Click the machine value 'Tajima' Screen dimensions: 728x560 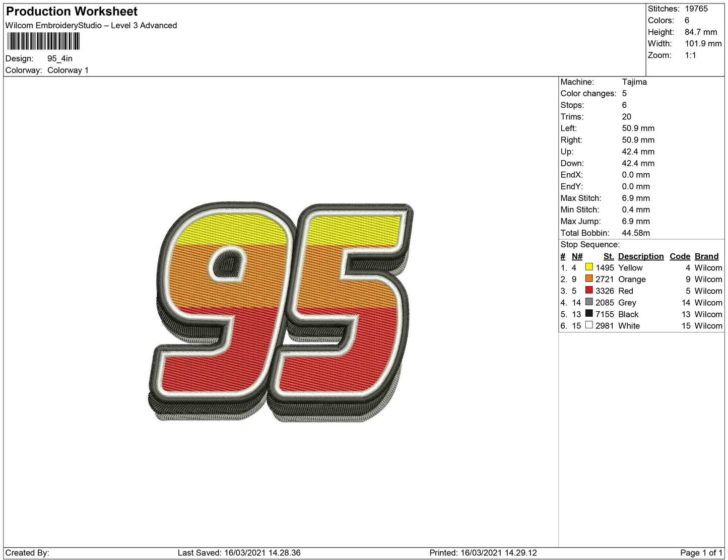[x=634, y=82]
